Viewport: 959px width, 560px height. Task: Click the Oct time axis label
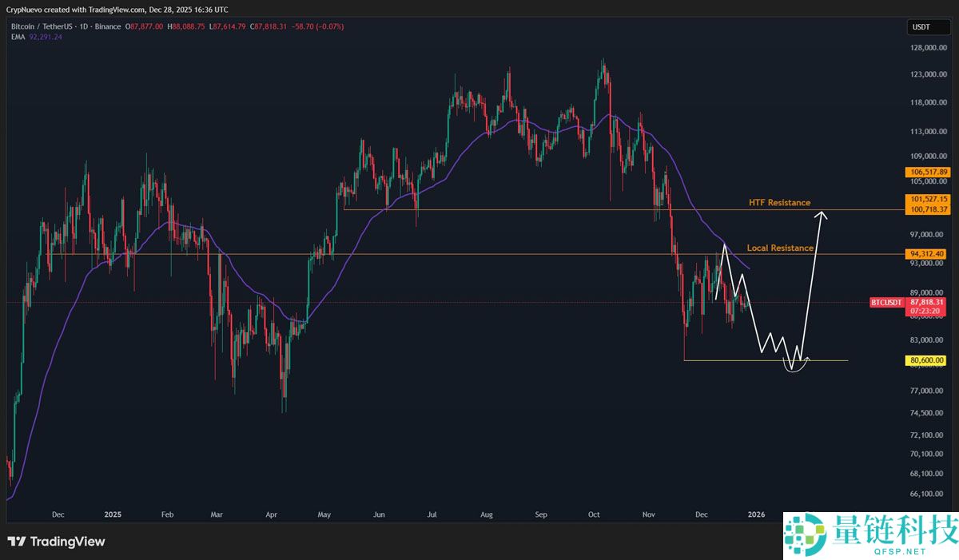[594, 514]
